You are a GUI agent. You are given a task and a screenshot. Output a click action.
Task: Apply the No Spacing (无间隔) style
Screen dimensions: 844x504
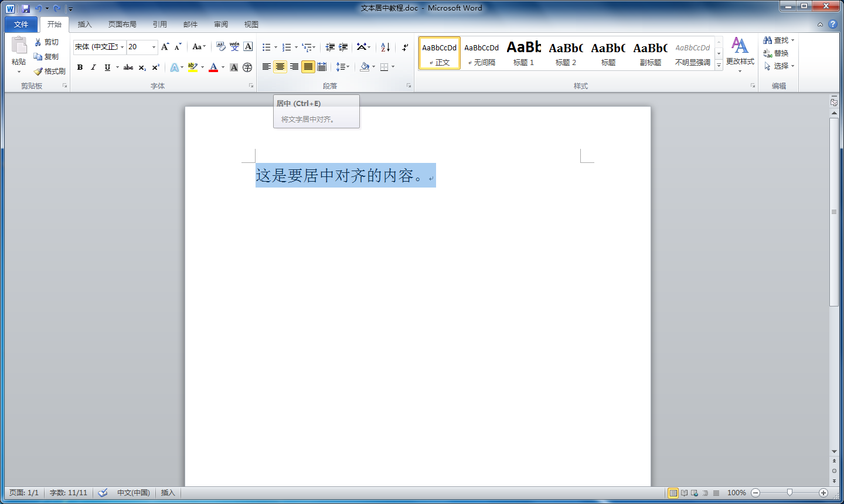point(482,53)
